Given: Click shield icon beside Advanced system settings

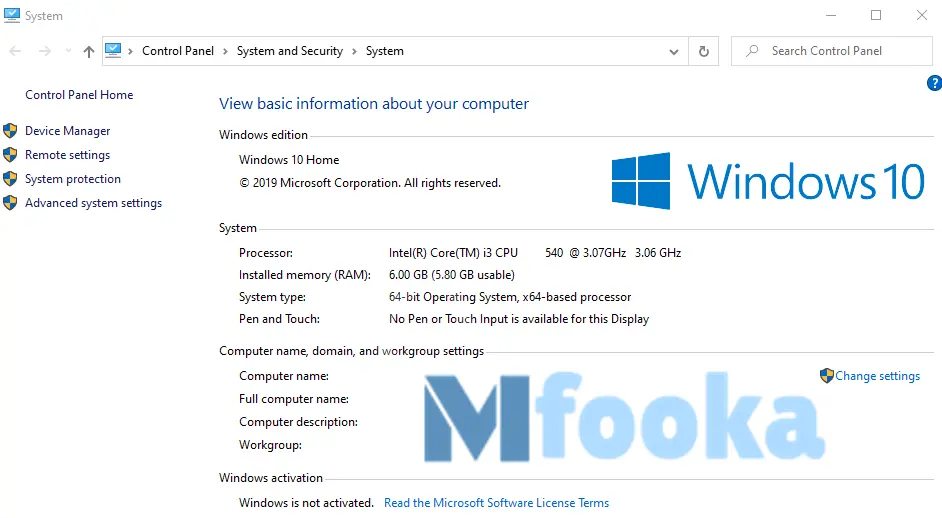Looking at the screenshot, I should tap(10, 203).
